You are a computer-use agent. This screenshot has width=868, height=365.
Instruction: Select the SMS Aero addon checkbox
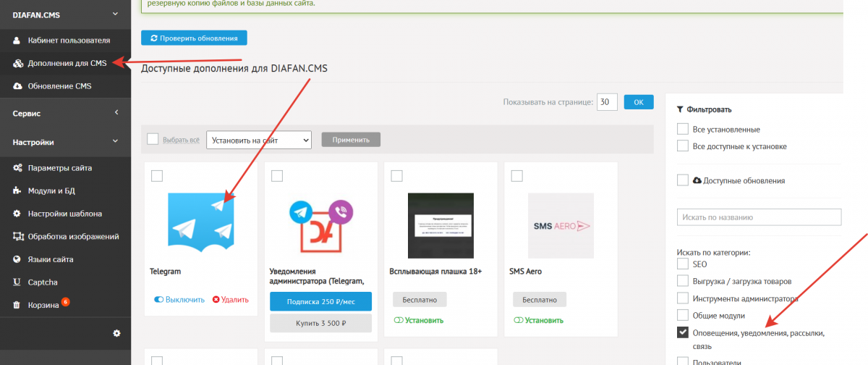516,176
